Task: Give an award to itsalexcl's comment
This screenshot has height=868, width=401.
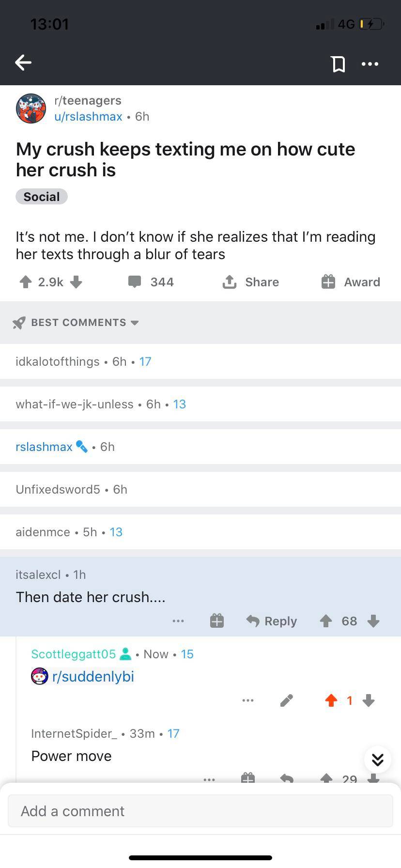Action: pyautogui.click(x=216, y=620)
